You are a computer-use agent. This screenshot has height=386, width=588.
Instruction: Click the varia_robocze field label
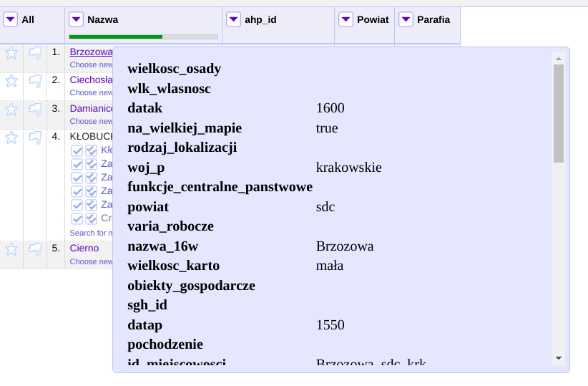point(171,226)
